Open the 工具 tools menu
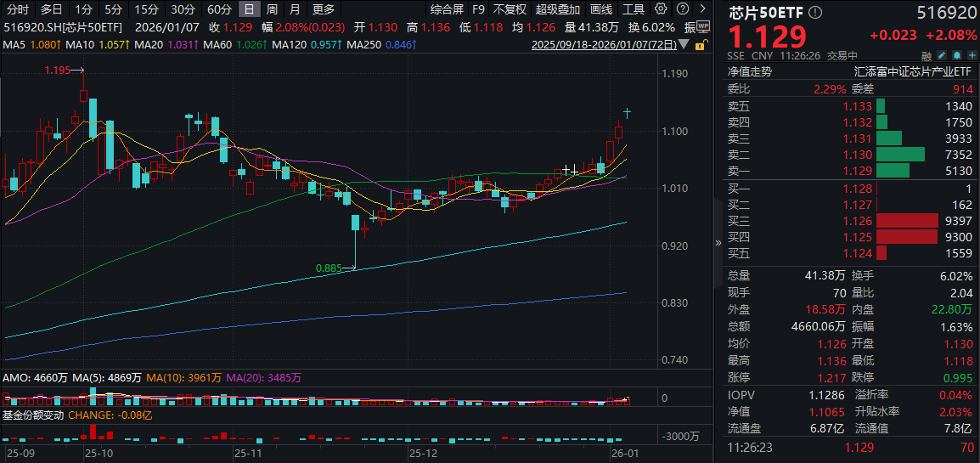This screenshot has width=980, height=463. pos(634,9)
